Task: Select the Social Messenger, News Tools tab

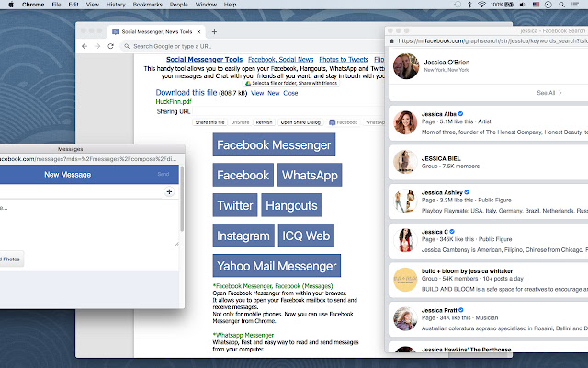Action: click(157, 31)
